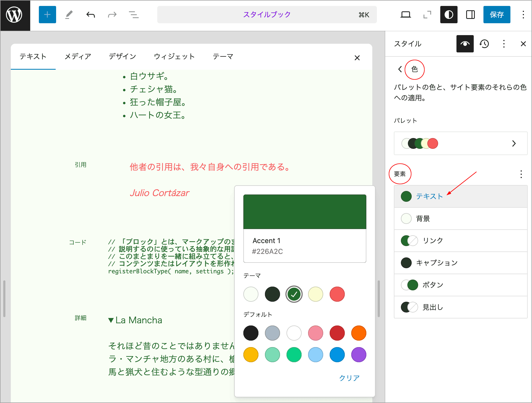Select the checked Accent 1 green swatch
The width and height of the screenshot is (532, 403).
(294, 294)
